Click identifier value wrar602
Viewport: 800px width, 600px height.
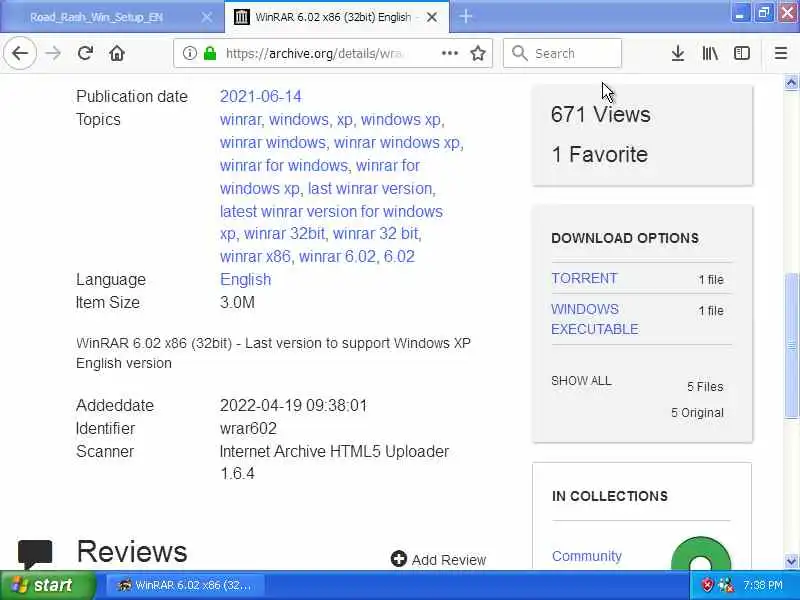(x=248, y=428)
